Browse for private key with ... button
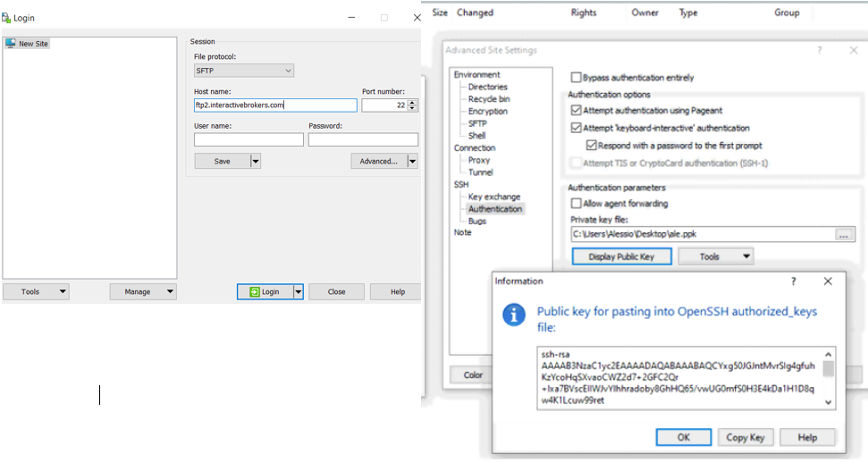Screen dimensions: 868x462 pyautogui.click(x=844, y=235)
